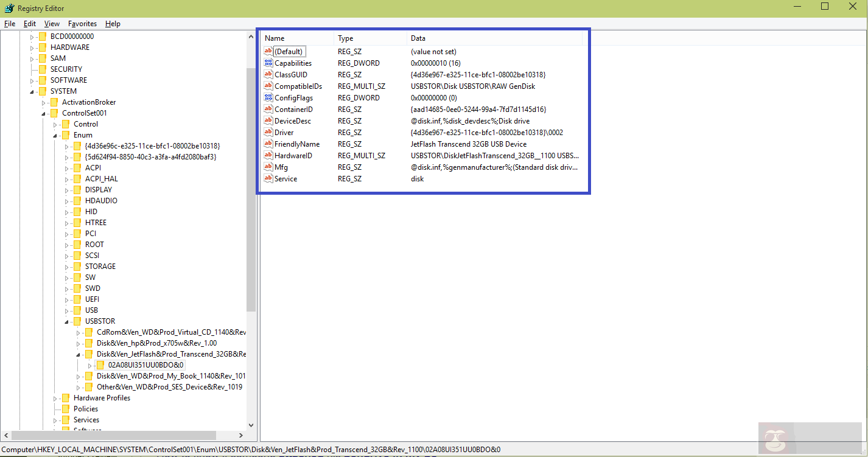Select the 02A08UI351UU0BDO&0 device key

145,365
